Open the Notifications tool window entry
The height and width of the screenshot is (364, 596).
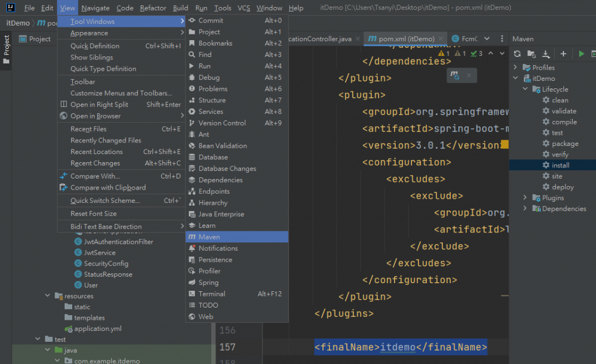pyautogui.click(x=236, y=248)
